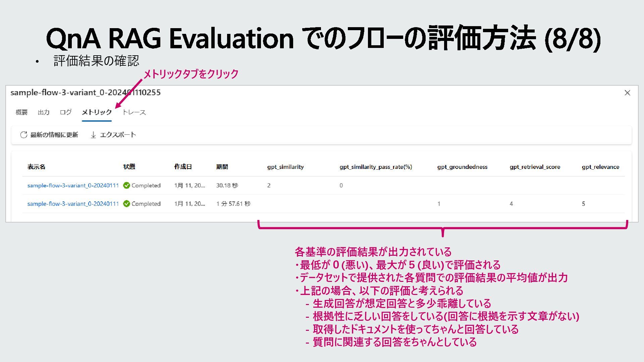
Task: Click the エクスポート button
Action: pyautogui.click(x=117, y=135)
